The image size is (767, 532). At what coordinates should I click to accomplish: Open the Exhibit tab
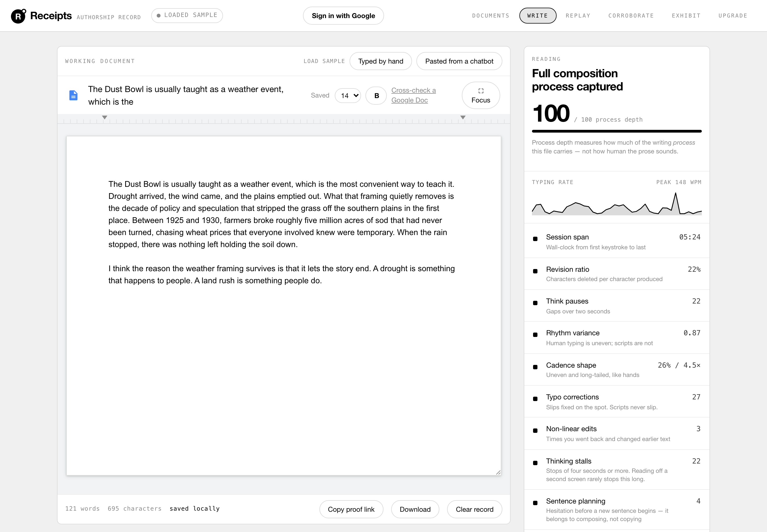click(x=686, y=16)
